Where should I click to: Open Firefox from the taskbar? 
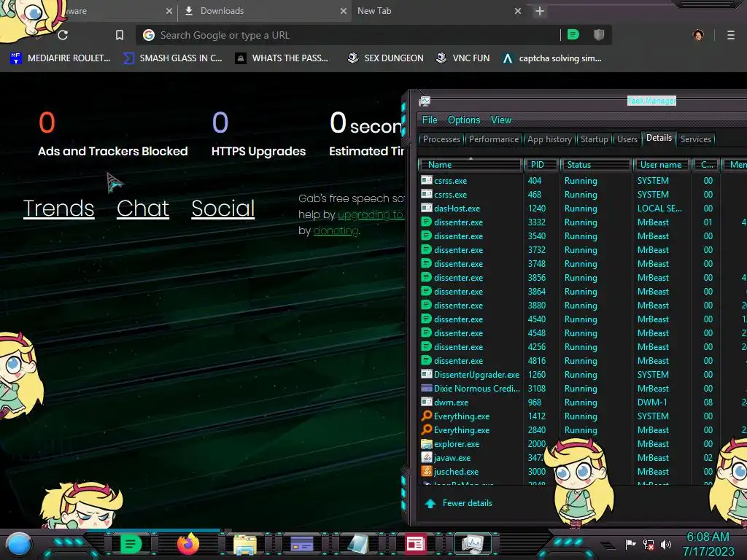188,544
